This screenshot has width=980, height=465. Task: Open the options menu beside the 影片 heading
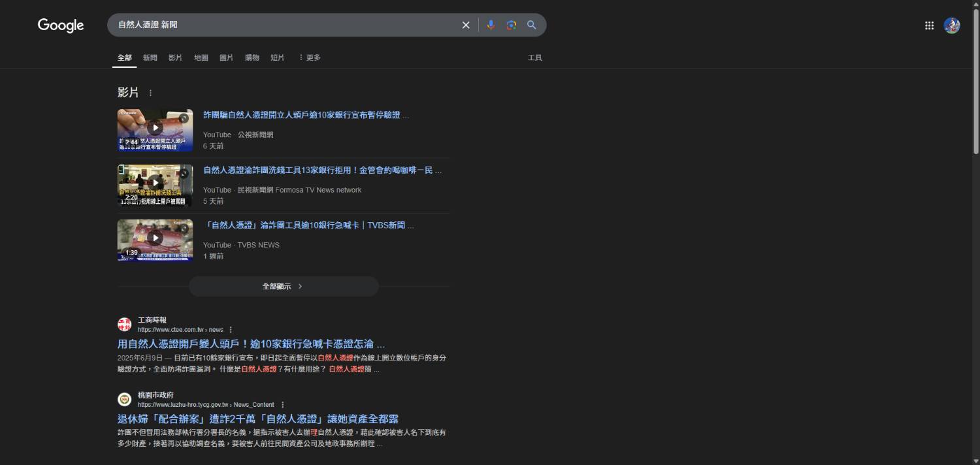(x=150, y=93)
